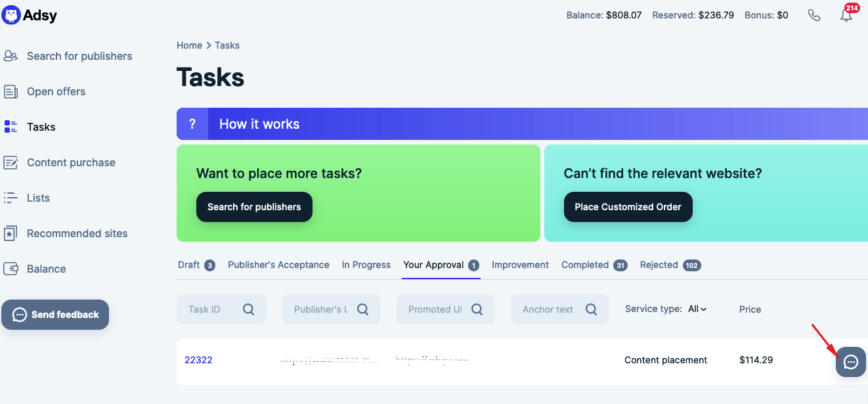Click the Publisher's URL search magnifier icon
The width and height of the screenshot is (868, 404).
(x=363, y=309)
